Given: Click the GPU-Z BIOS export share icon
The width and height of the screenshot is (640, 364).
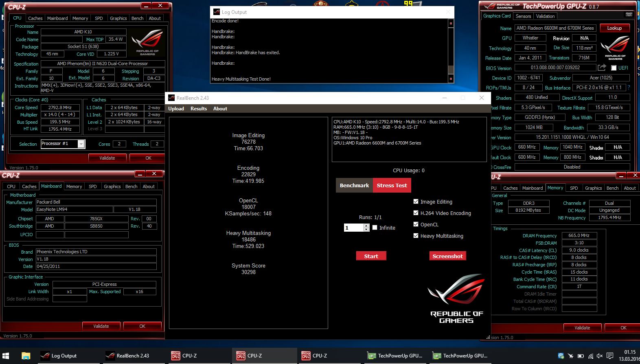Looking at the screenshot, I should [602, 68].
